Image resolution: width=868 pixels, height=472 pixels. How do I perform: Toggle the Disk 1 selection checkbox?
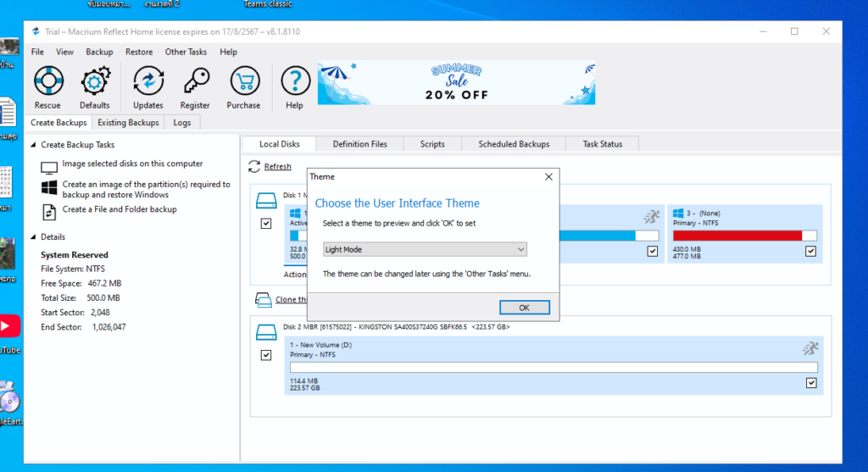point(266,224)
